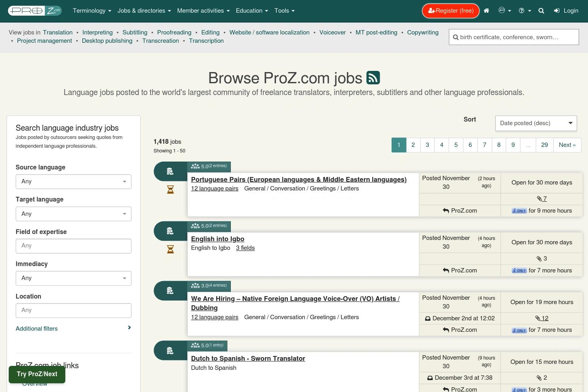Click the RSS feed icon beside the title
The height and width of the screenshot is (392, 588).
(x=373, y=78)
